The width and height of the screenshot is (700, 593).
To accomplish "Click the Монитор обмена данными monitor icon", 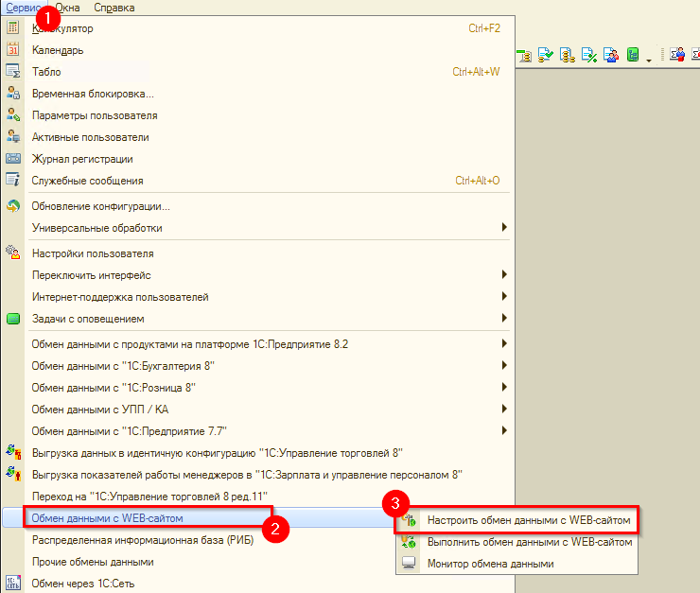I will tap(409, 564).
